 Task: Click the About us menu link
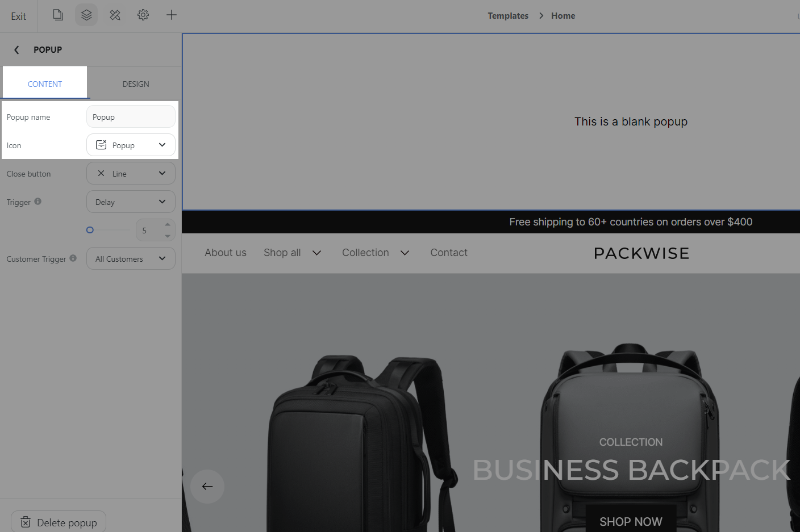coord(226,253)
